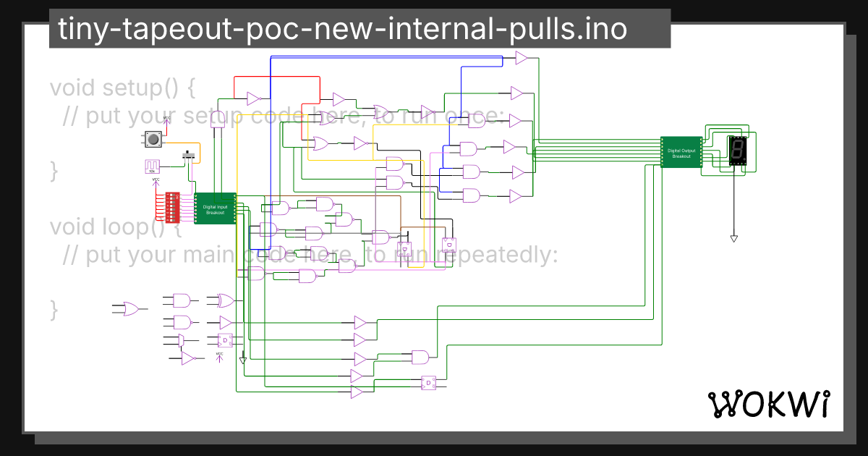Select the unconnected spare OR gate

click(132, 309)
